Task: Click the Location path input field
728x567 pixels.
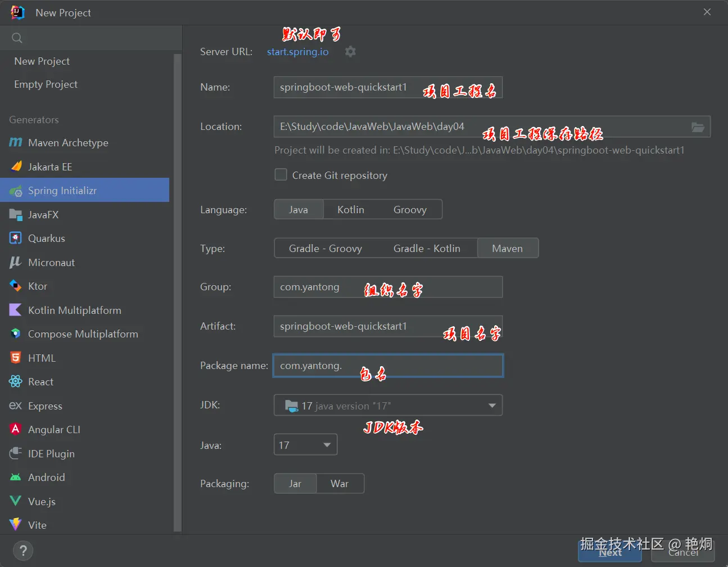Action: coord(481,127)
